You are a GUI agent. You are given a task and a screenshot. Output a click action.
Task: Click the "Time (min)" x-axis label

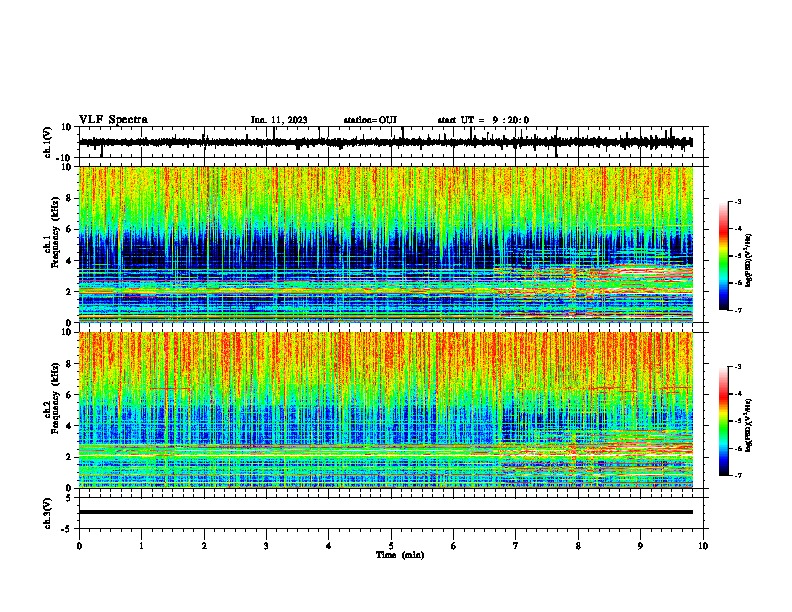click(x=400, y=555)
